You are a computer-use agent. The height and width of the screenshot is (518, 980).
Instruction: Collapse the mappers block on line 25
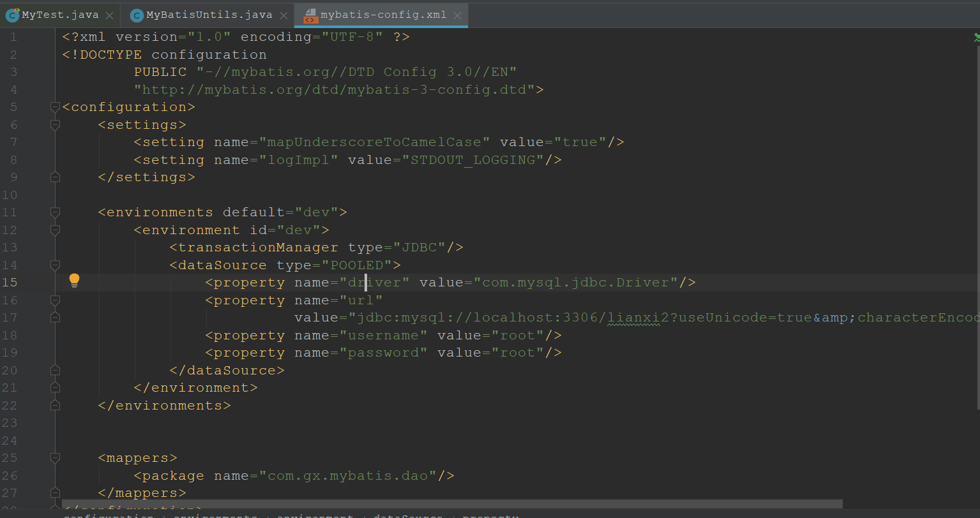pyautogui.click(x=55, y=458)
